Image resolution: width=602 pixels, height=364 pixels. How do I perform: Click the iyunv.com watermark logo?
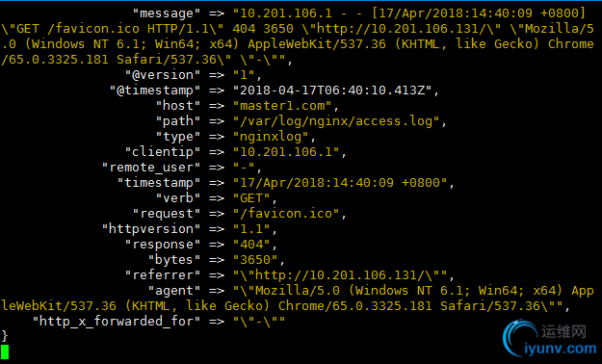click(x=549, y=338)
